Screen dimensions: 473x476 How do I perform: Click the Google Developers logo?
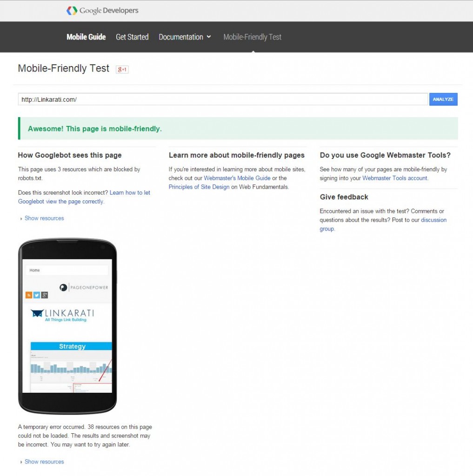102,11
